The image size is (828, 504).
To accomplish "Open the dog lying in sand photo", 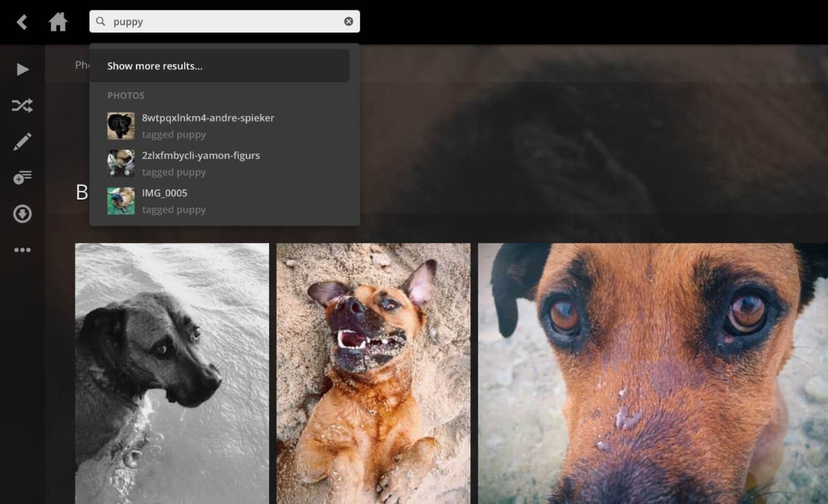I will click(x=373, y=372).
